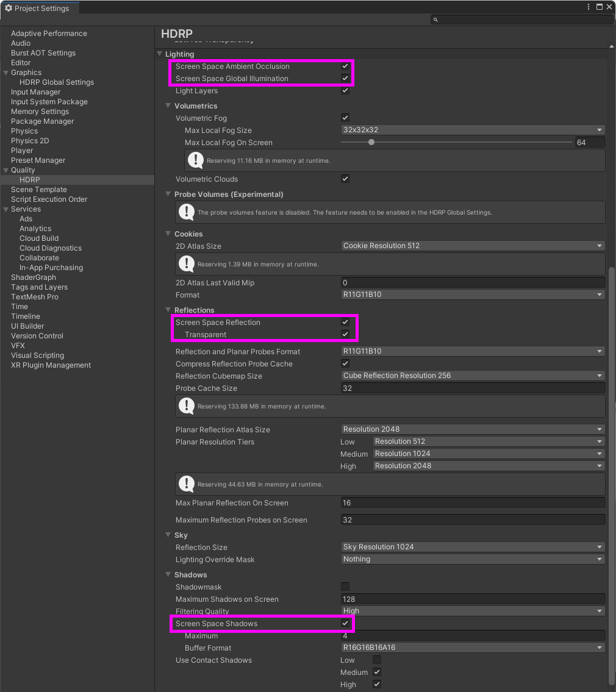Click the settings search field

coord(521,20)
